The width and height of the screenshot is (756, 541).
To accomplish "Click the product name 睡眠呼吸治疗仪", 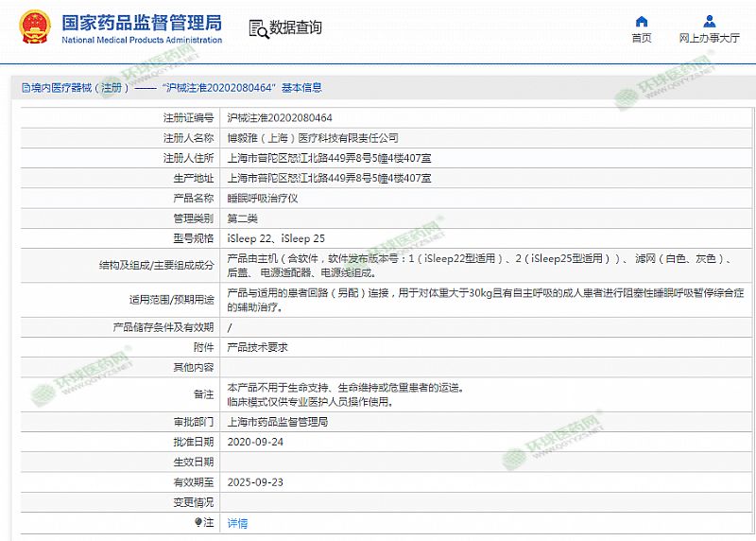I will [x=263, y=198].
